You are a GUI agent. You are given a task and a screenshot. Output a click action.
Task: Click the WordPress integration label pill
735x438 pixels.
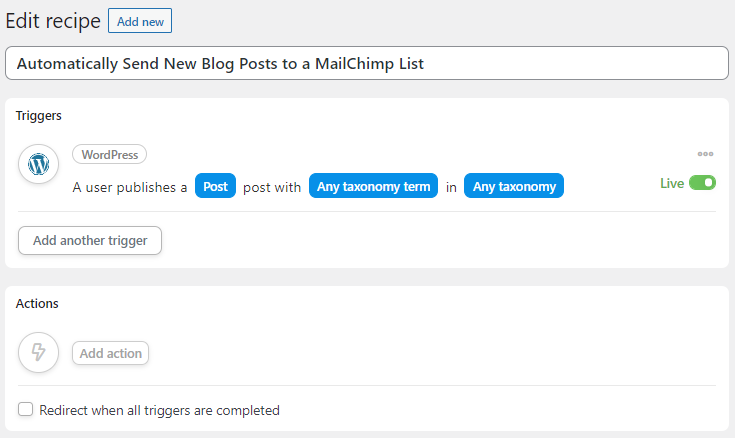coord(109,155)
